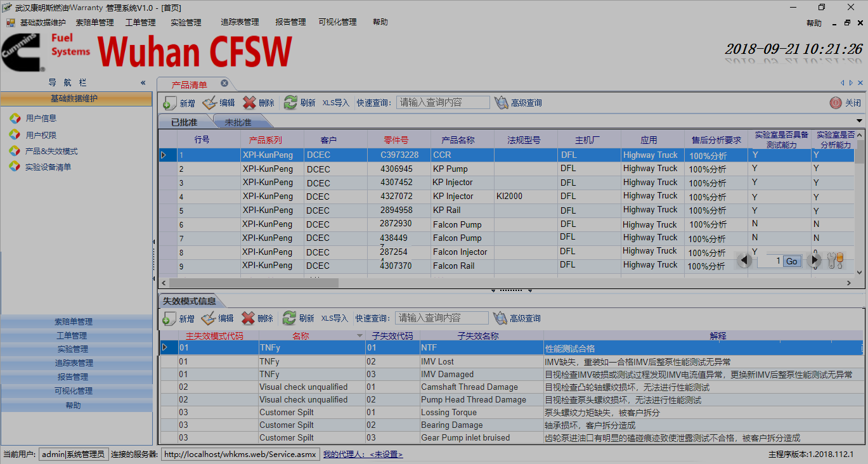Click the 编辑 icon in the product list toolbar
The image size is (868, 464).
click(209, 103)
